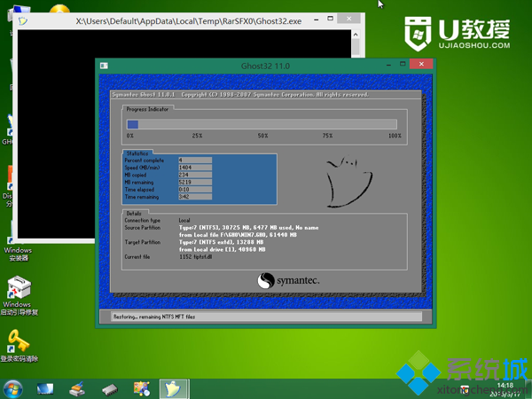The width and height of the screenshot is (532, 399).
Task: Open the Ghost app icon in the taskbar
Action: (x=172, y=388)
